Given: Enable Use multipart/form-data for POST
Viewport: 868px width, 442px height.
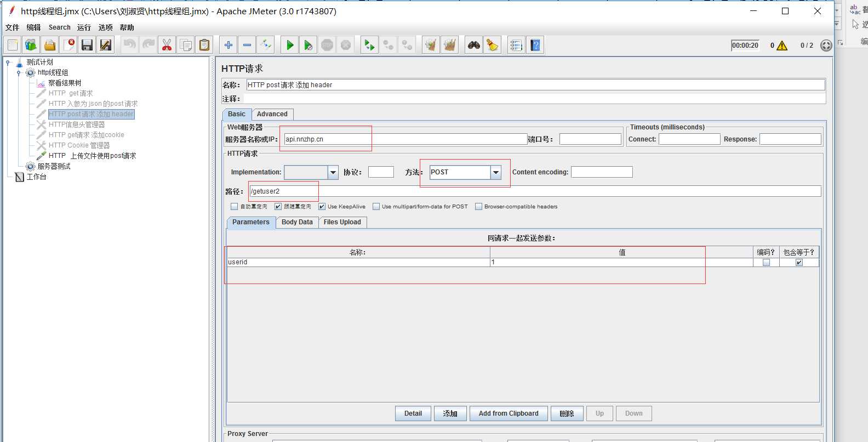Looking at the screenshot, I should tap(376, 207).
